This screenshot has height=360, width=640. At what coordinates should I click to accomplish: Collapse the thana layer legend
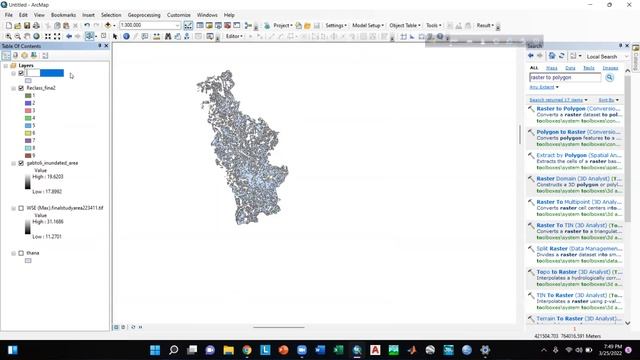13,253
